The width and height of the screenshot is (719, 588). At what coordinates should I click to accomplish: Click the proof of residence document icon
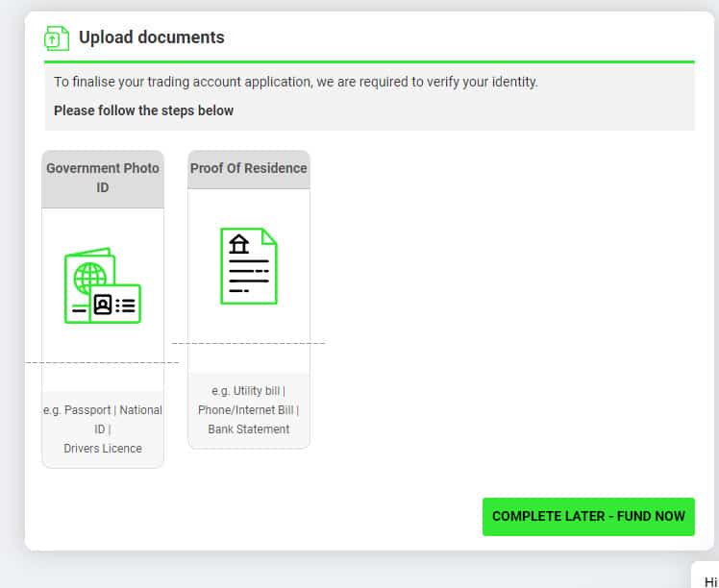(x=249, y=266)
